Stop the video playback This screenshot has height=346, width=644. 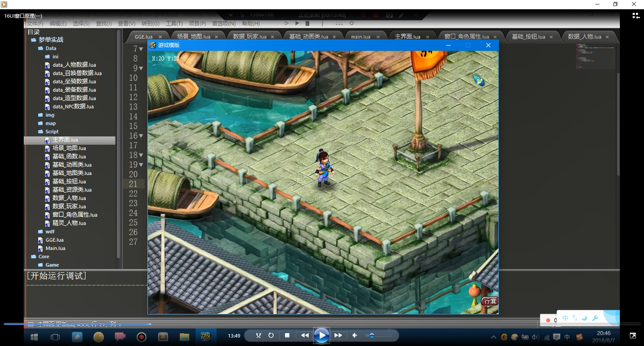pos(287,335)
